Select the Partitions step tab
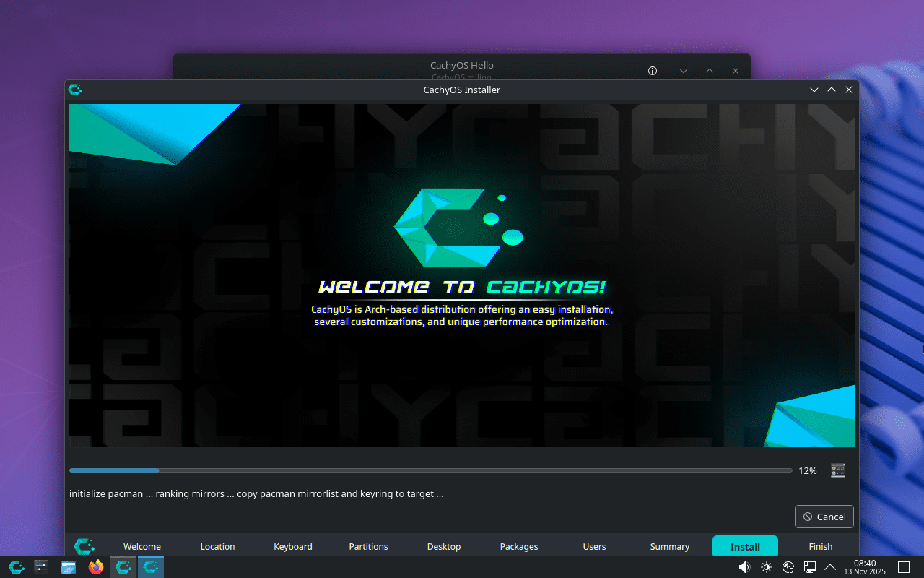Image resolution: width=924 pixels, height=578 pixels. 368,546
